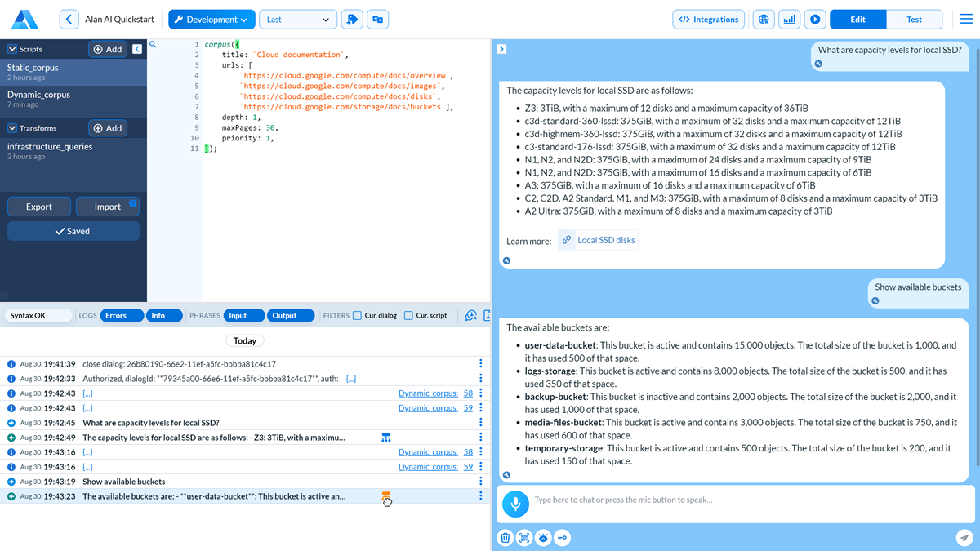Image resolution: width=980 pixels, height=551 pixels.
Task: Click the Integrations button
Action: (709, 20)
